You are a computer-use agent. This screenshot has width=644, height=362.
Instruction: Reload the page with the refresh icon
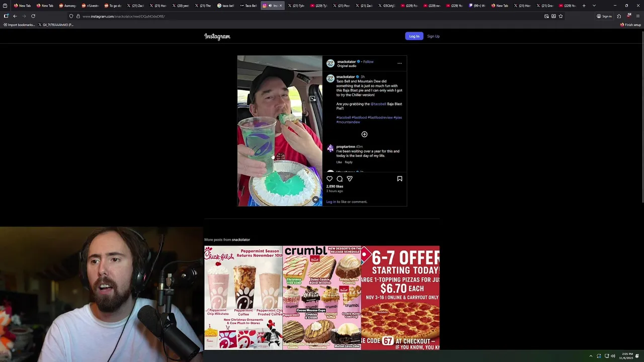(33, 16)
